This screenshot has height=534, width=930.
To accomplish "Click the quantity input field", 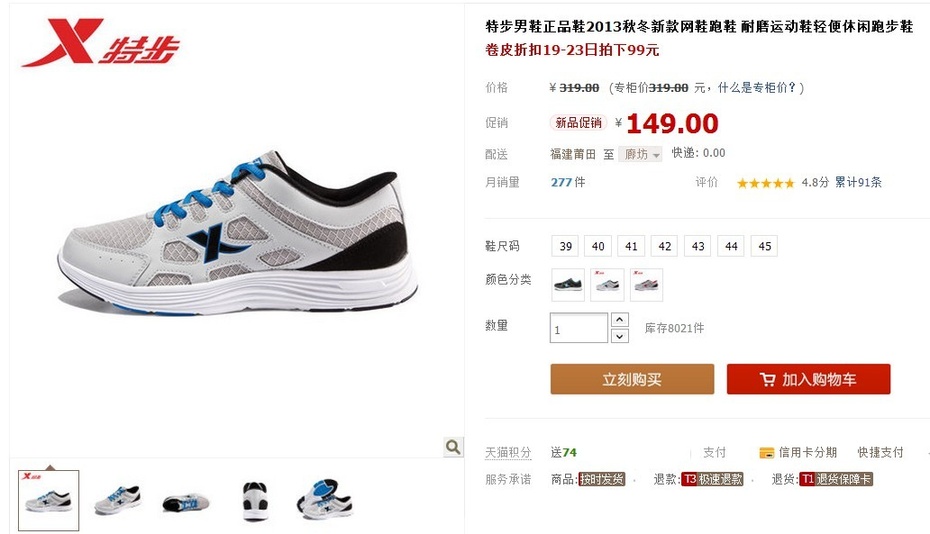I will tap(579, 328).
